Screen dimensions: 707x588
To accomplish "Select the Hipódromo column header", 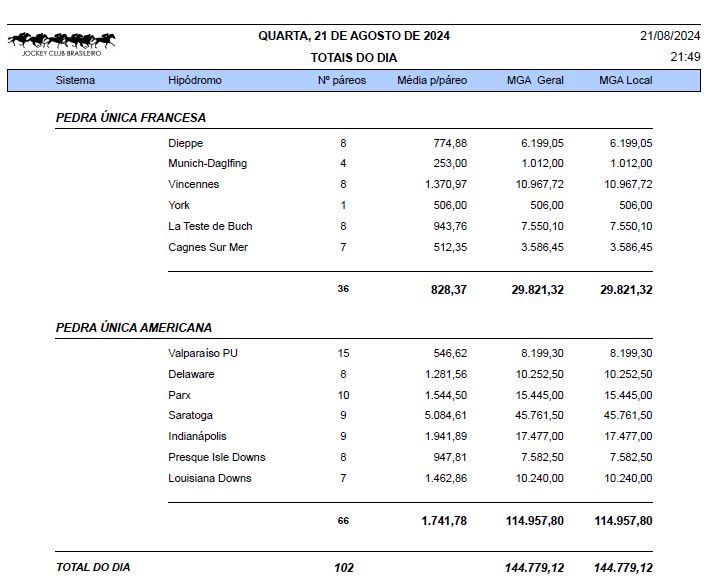I will tap(195, 80).
